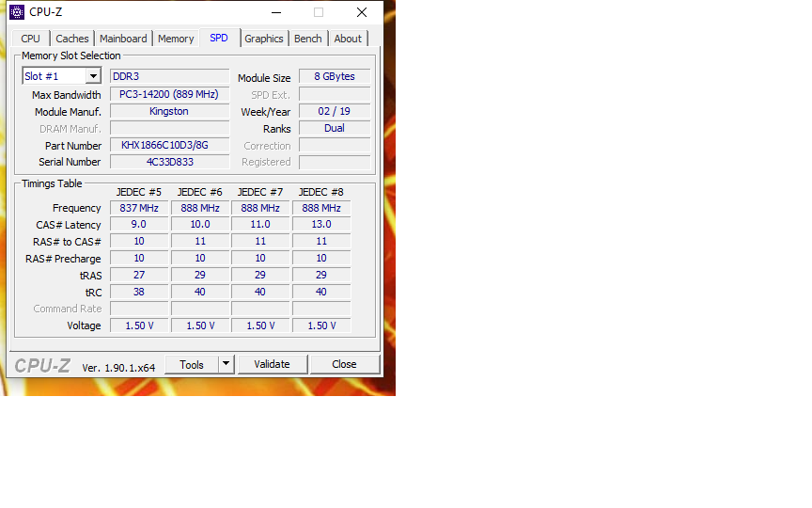
Task: Expand the Slot #1 dropdown arrow
Action: click(93, 76)
